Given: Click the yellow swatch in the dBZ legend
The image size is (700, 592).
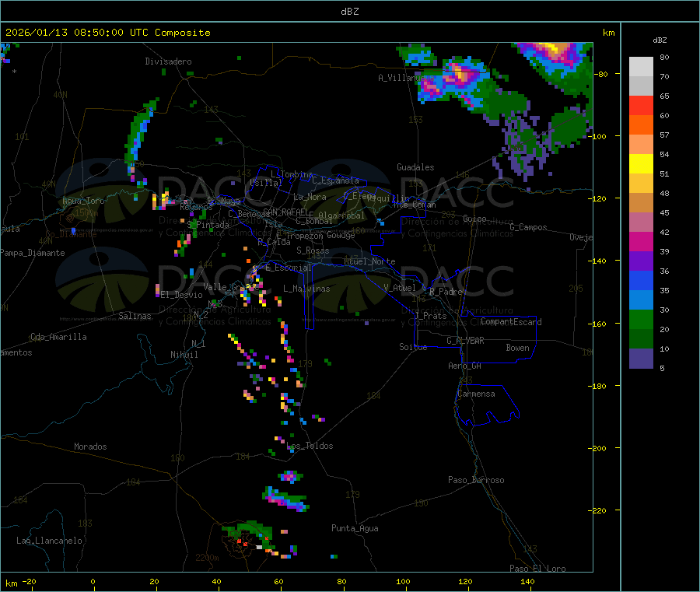Looking at the screenshot, I should click(x=641, y=164).
